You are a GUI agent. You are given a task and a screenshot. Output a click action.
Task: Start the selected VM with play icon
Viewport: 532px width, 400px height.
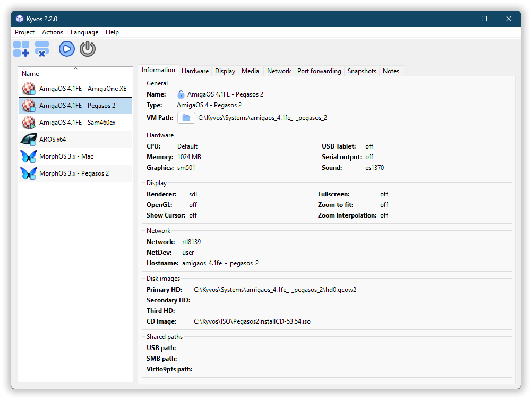(x=67, y=49)
